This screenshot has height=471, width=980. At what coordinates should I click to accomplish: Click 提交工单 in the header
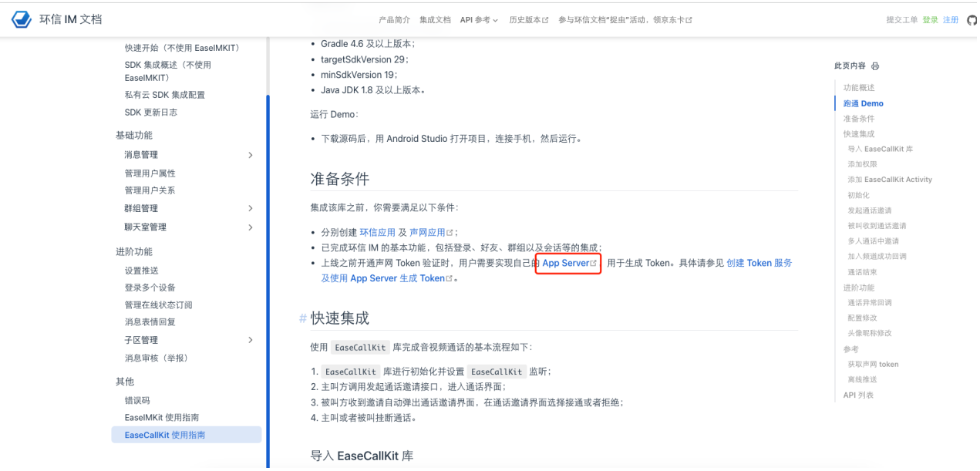(x=902, y=20)
